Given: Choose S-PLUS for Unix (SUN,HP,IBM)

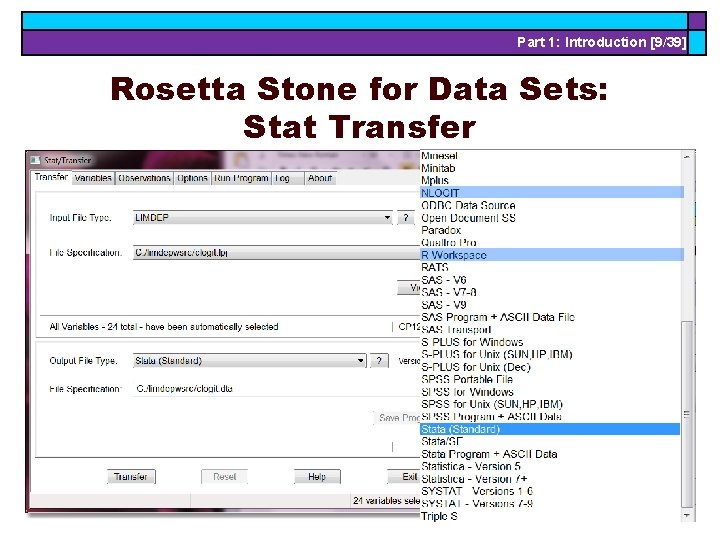Looking at the screenshot, I should coord(551,354).
